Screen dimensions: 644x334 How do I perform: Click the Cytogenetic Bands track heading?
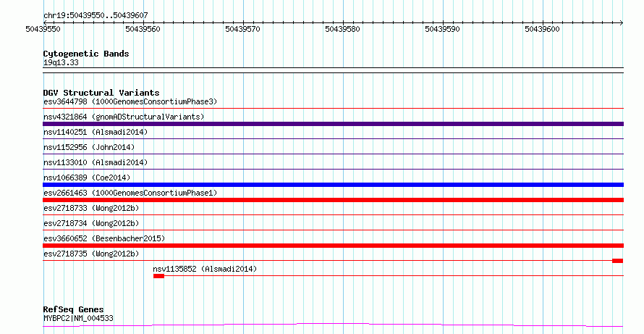pos(86,54)
